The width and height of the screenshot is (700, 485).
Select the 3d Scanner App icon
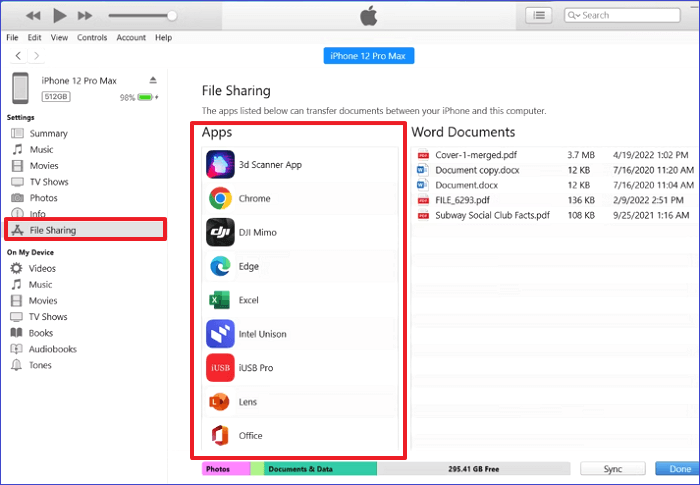tap(220, 164)
